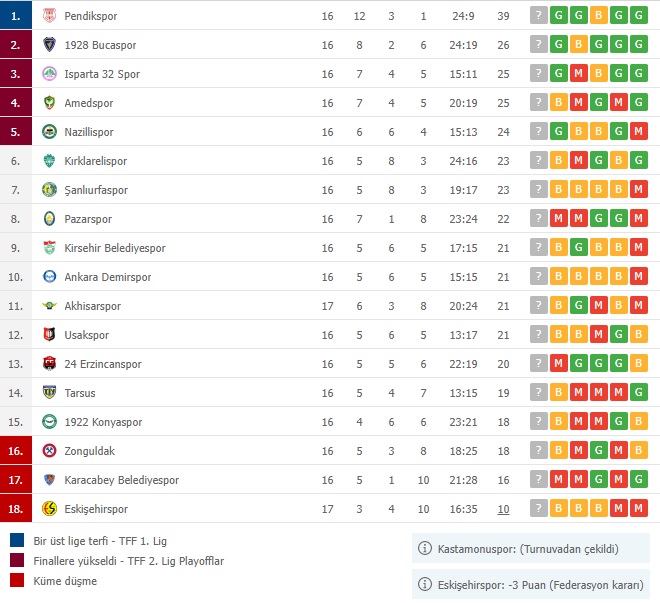Click the 1928 Bucaspor team logo
Image resolution: width=660 pixels, height=603 pixels.
click(x=49, y=45)
